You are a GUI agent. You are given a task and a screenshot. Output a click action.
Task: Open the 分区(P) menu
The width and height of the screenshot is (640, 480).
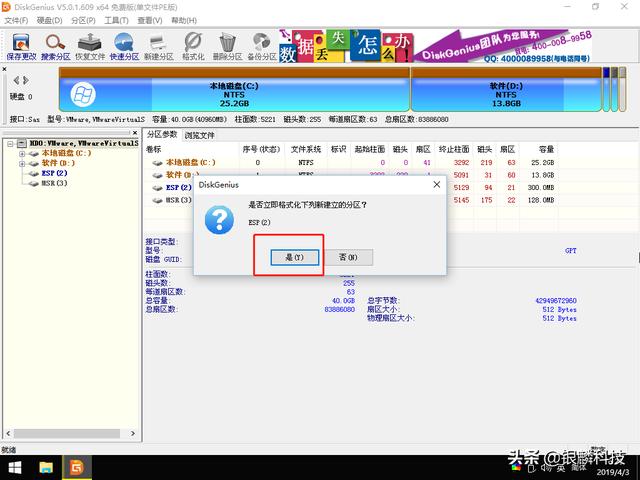(x=83, y=20)
